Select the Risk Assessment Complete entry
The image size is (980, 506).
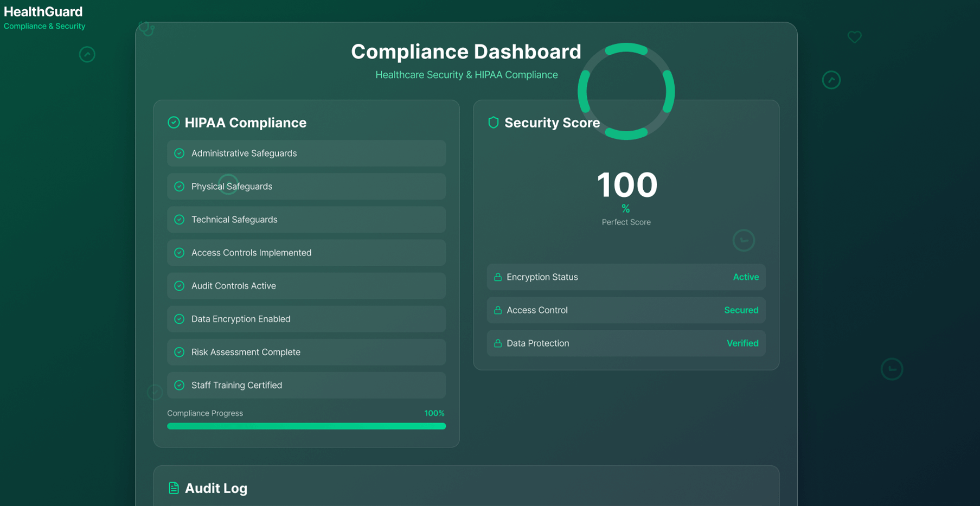[x=306, y=352]
